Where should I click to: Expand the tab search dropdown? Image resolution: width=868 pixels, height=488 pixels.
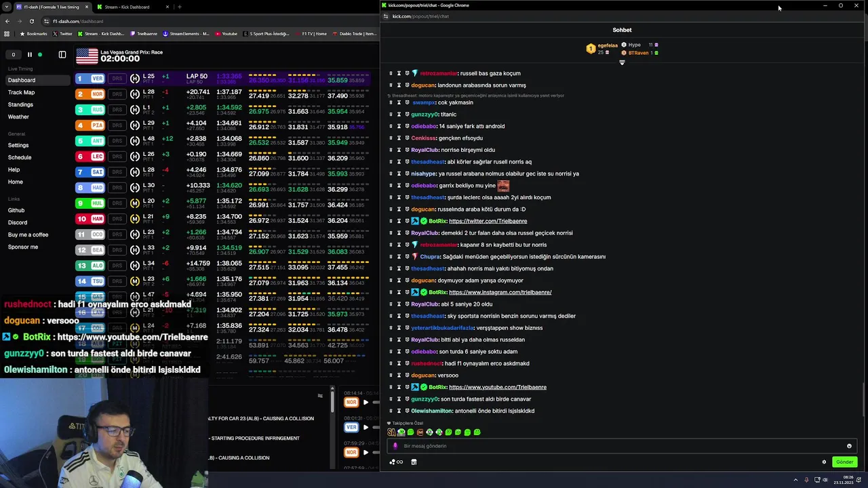(6, 7)
